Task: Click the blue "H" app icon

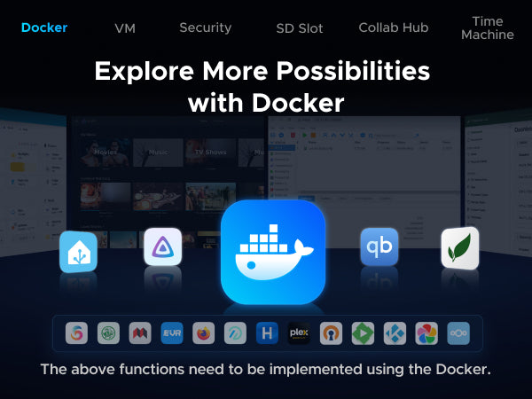Action: click(267, 333)
